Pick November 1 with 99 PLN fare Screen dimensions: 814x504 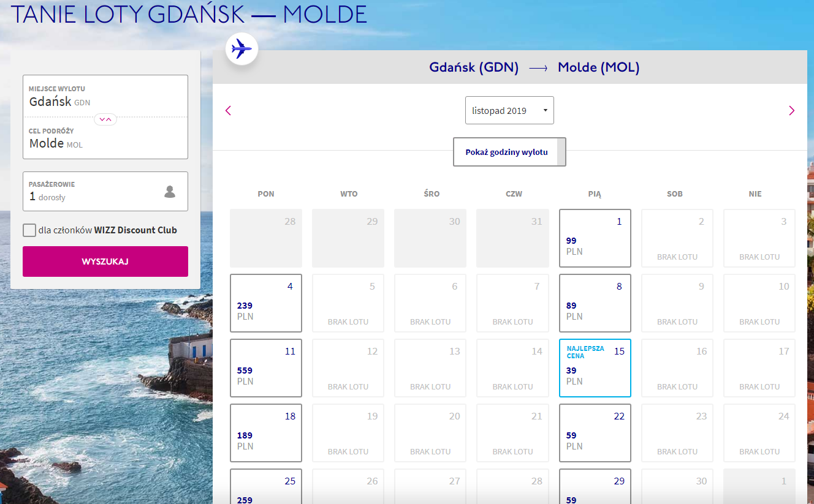click(595, 238)
